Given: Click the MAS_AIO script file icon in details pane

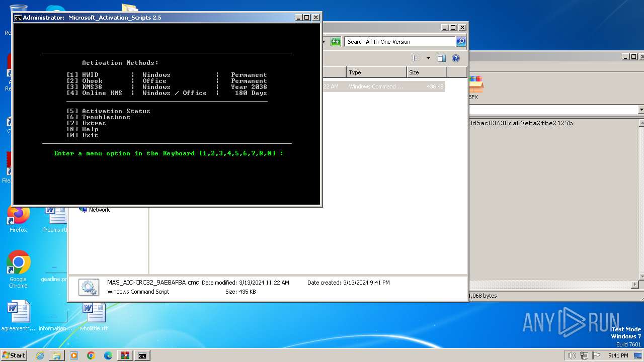Looking at the screenshot, I should [89, 287].
